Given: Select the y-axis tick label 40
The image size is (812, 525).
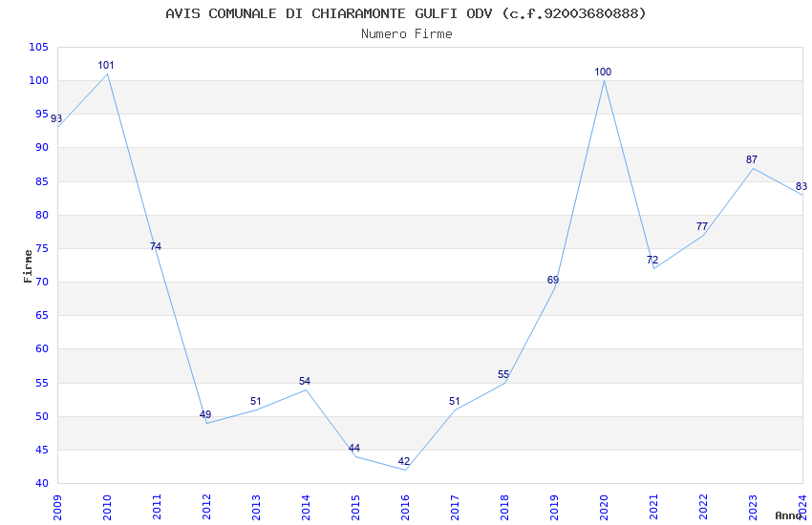Looking at the screenshot, I should point(42,484).
